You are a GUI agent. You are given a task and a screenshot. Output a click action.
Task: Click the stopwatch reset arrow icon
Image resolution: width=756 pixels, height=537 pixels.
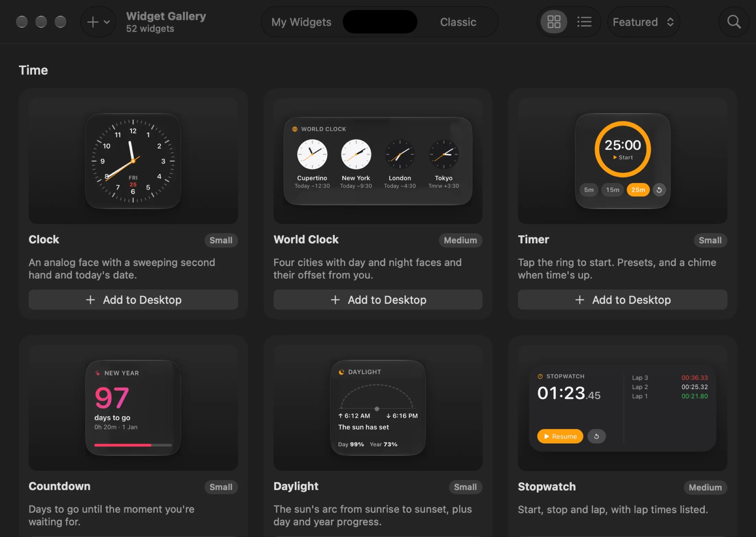pyautogui.click(x=597, y=436)
